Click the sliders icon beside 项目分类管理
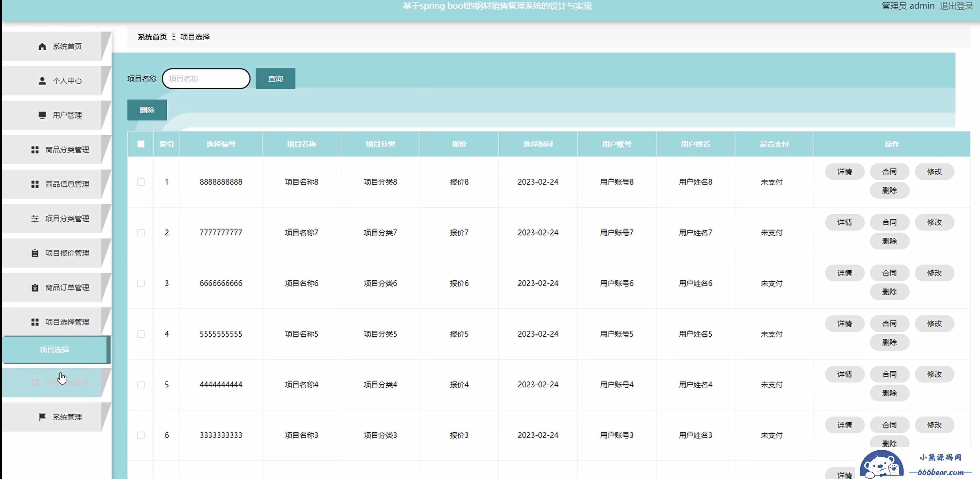This screenshot has height=479, width=980. tap(35, 219)
